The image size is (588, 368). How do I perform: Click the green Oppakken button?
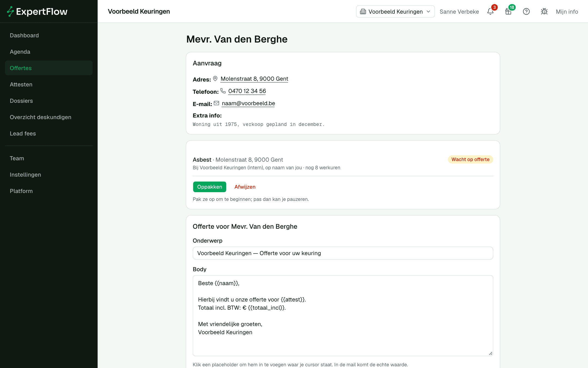tap(210, 187)
